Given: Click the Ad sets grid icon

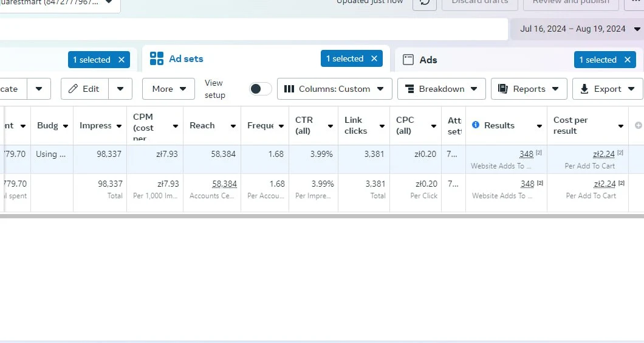Looking at the screenshot, I should pyautogui.click(x=157, y=58).
